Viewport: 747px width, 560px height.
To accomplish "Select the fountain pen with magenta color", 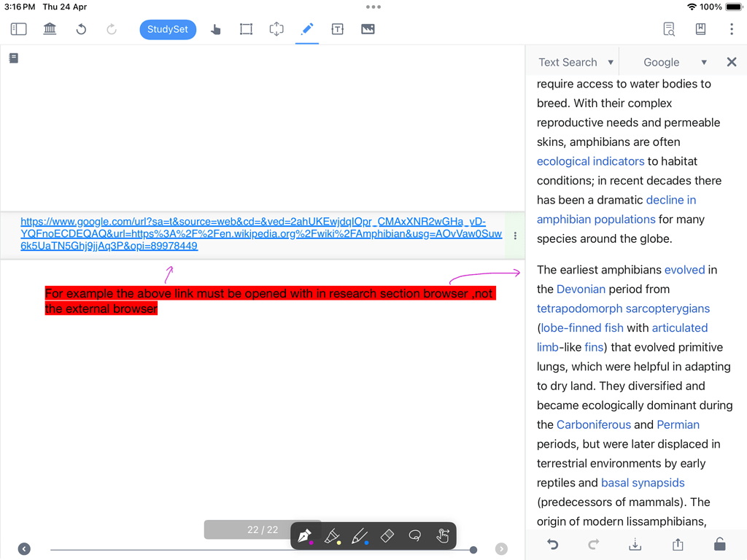I will coord(305,536).
